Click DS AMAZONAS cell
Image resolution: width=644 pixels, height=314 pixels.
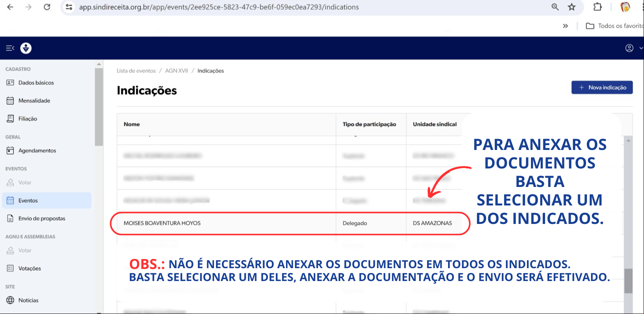click(432, 223)
